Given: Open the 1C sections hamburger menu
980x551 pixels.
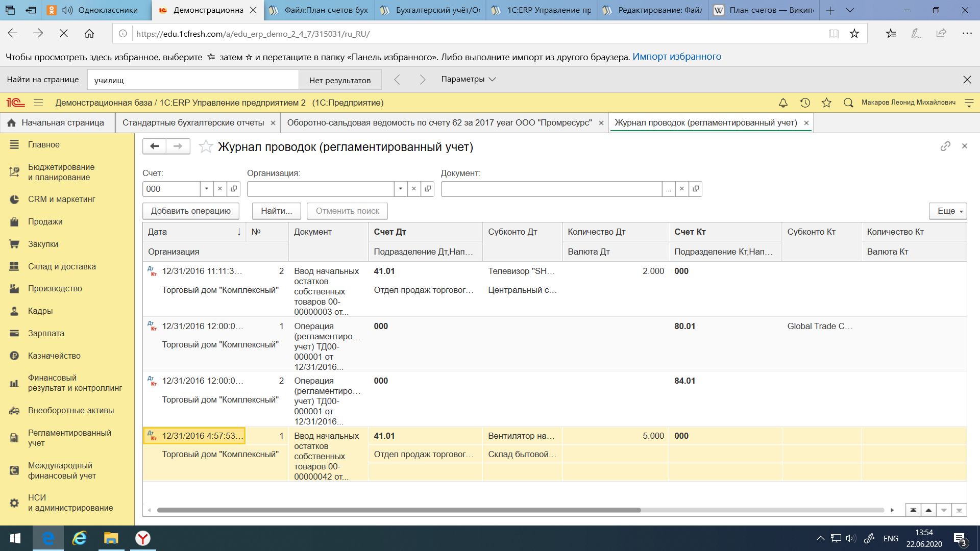Looking at the screenshot, I should click(38, 103).
